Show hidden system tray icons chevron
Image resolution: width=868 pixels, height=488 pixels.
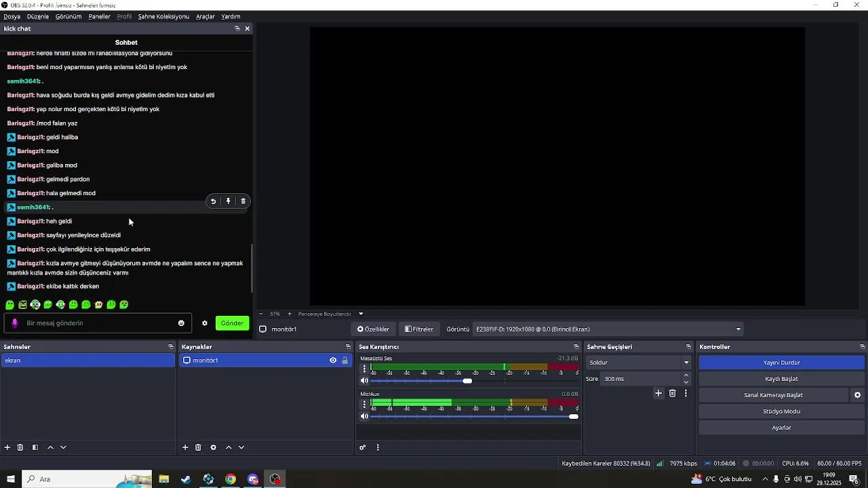tap(765, 479)
